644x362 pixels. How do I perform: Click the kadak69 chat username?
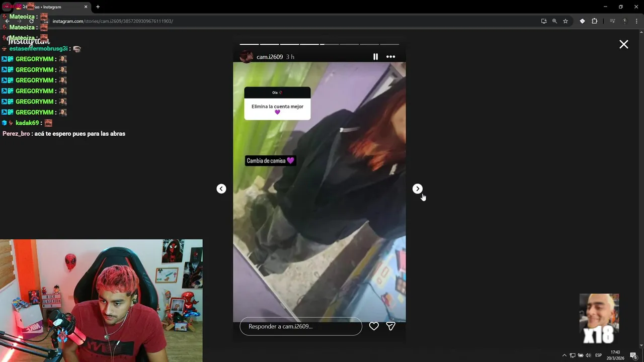point(27,123)
